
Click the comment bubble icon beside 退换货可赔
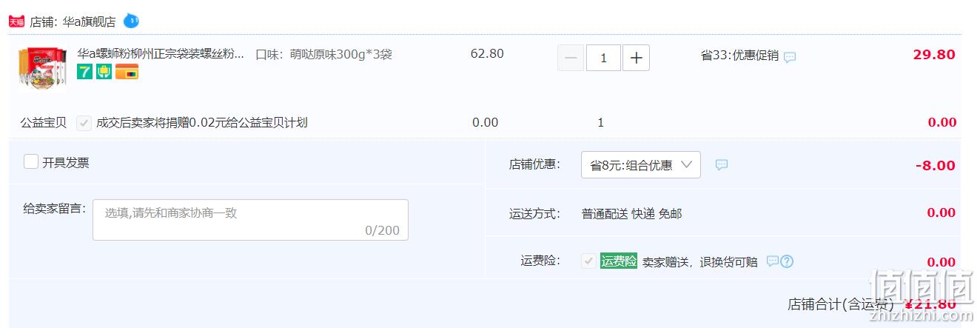773,261
